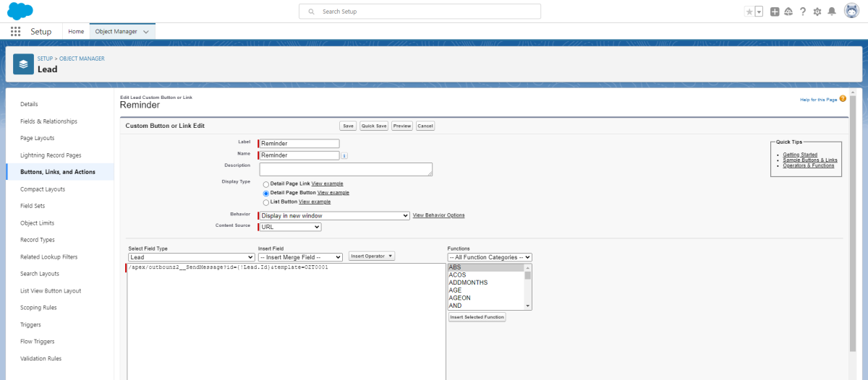This screenshot has width=868, height=380.
Task: Open the View Behavior Options link
Action: 438,215
